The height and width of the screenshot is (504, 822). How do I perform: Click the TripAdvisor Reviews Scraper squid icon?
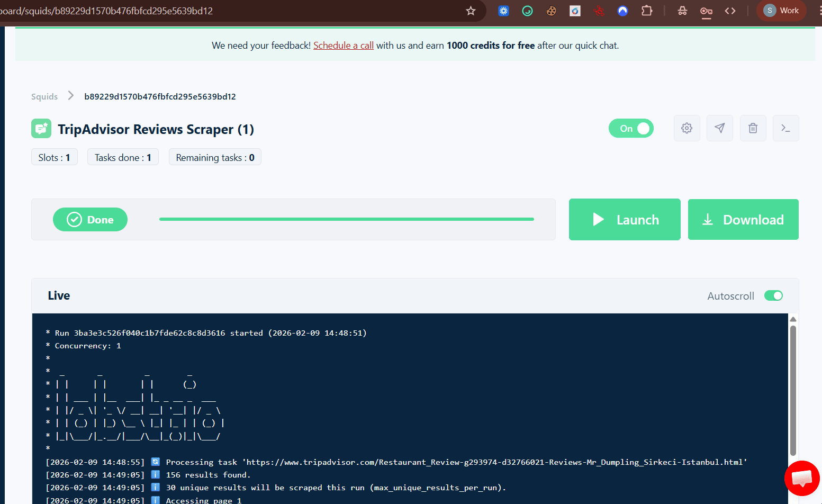click(x=41, y=129)
